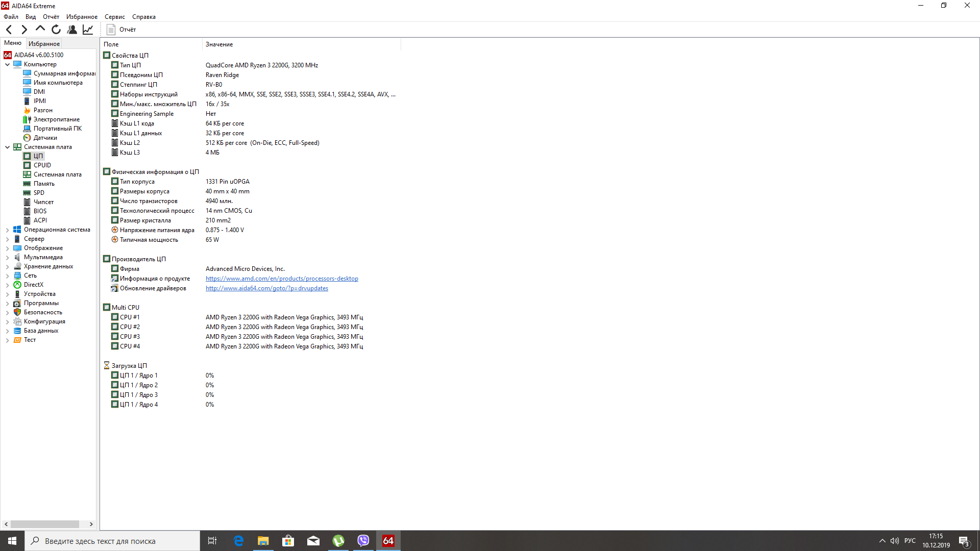Expand the Операционная система node
The image size is (980, 551).
point(7,230)
